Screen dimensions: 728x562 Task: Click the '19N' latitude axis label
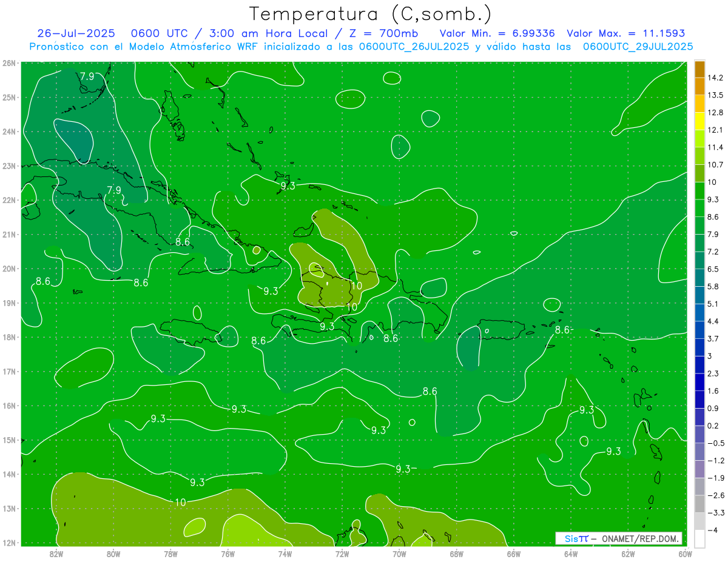(9, 303)
